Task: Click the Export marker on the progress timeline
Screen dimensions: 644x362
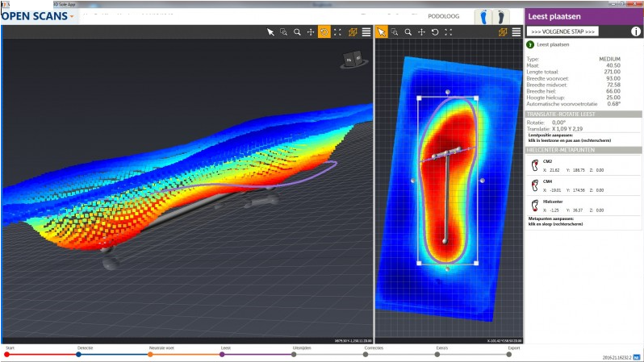Action: pyautogui.click(x=508, y=353)
